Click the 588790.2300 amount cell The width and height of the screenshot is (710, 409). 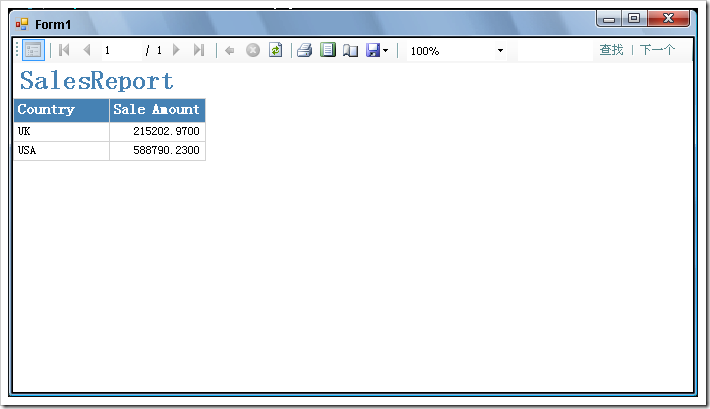[x=157, y=151]
